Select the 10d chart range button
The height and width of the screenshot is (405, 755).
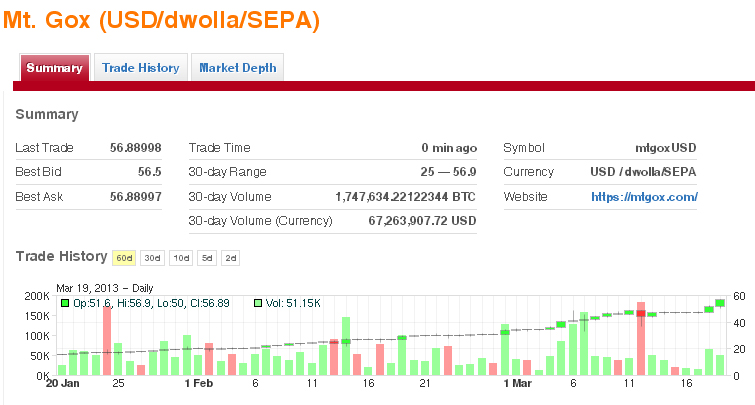[x=181, y=258]
